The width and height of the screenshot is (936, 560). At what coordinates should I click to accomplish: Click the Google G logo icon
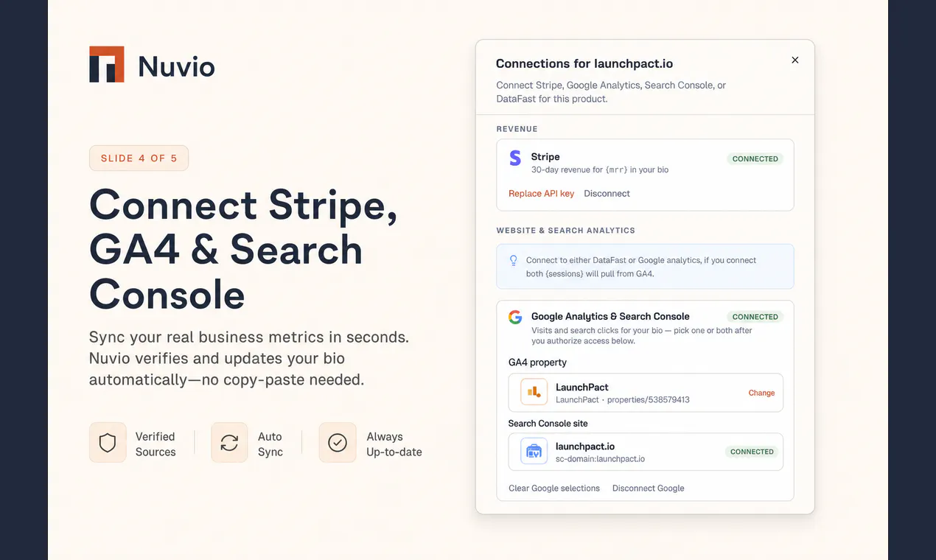click(515, 317)
